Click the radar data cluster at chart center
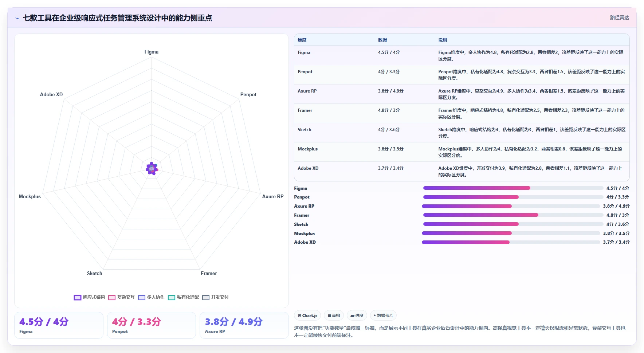This screenshot has width=644, height=353. [x=152, y=169]
